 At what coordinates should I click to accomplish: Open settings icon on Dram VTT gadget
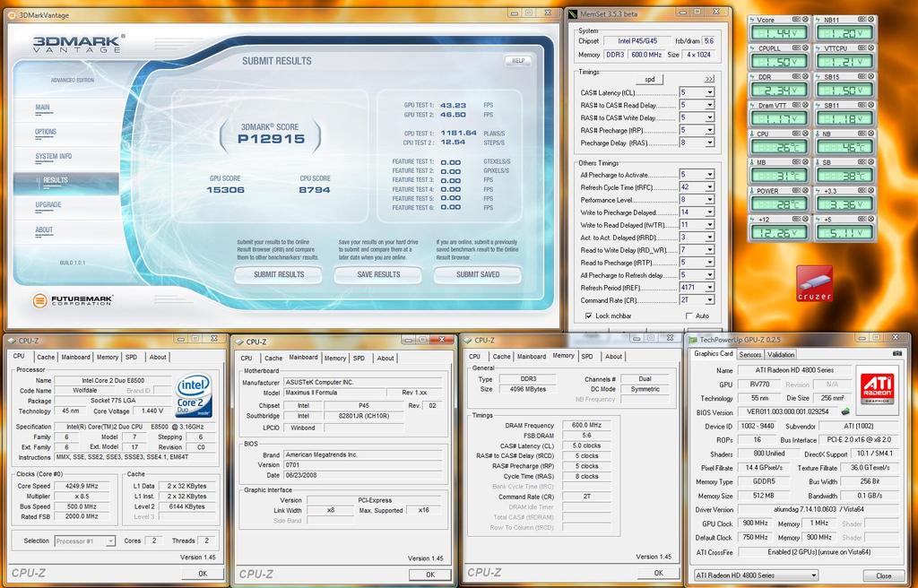pyautogui.click(x=797, y=105)
